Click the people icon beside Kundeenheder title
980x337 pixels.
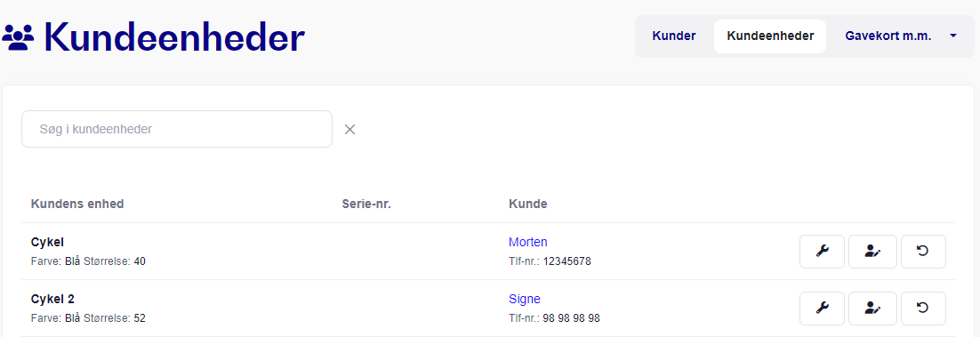tap(18, 38)
